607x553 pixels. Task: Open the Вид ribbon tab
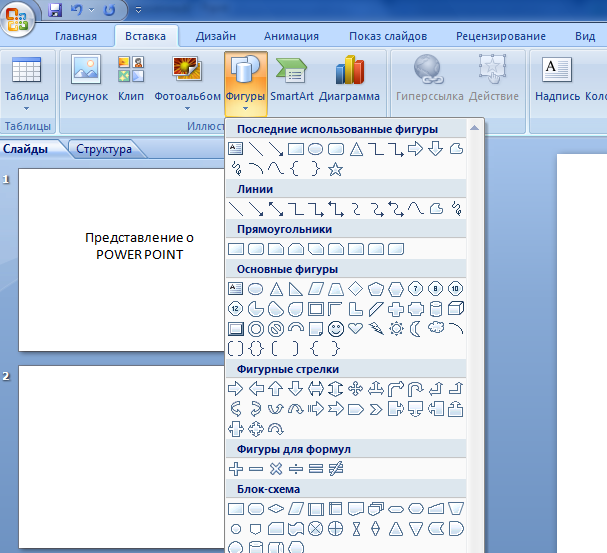click(x=585, y=36)
